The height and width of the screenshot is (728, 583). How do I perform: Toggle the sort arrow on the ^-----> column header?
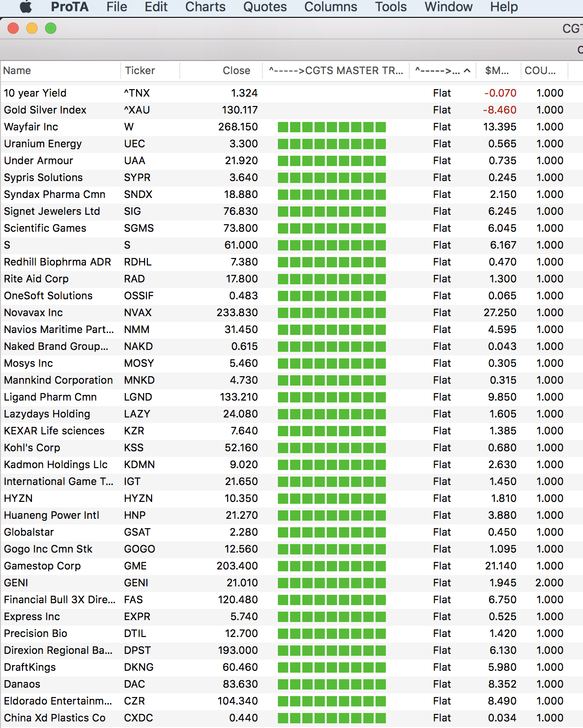(467, 71)
